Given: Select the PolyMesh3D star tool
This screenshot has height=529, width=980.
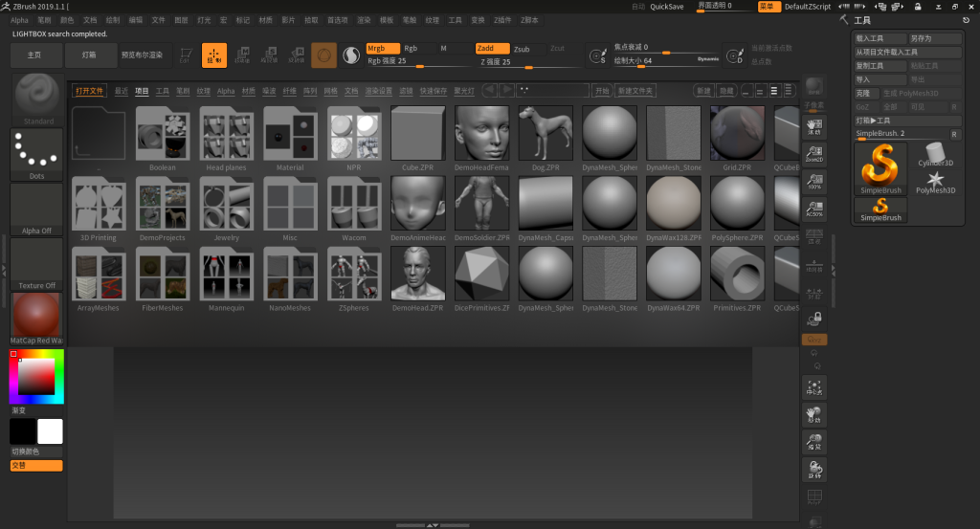Looking at the screenshot, I should click(x=936, y=182).
